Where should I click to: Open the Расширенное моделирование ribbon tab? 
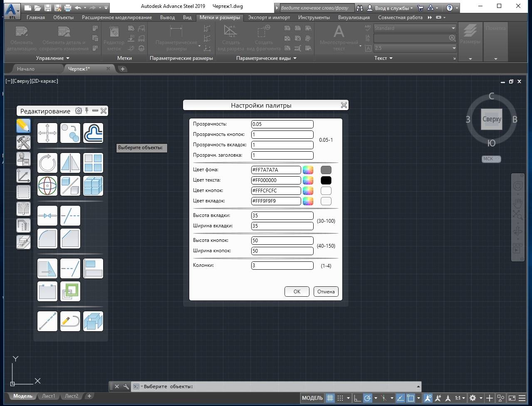click(x=117, y=17)
